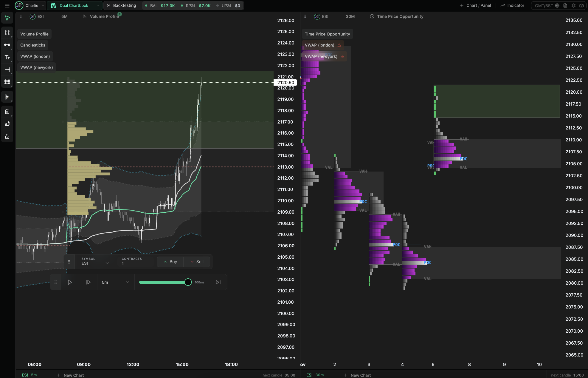This screenshot has height=378, width=588.
Task: Play the backtest replay
Action: 70,282
